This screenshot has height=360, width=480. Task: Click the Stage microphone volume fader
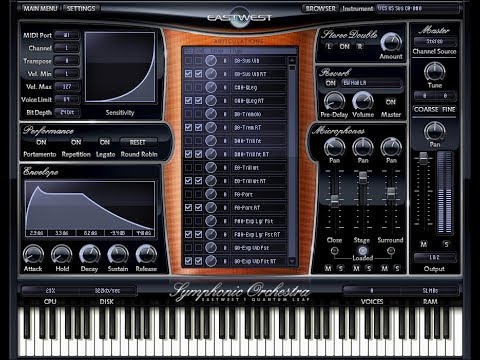363,178
